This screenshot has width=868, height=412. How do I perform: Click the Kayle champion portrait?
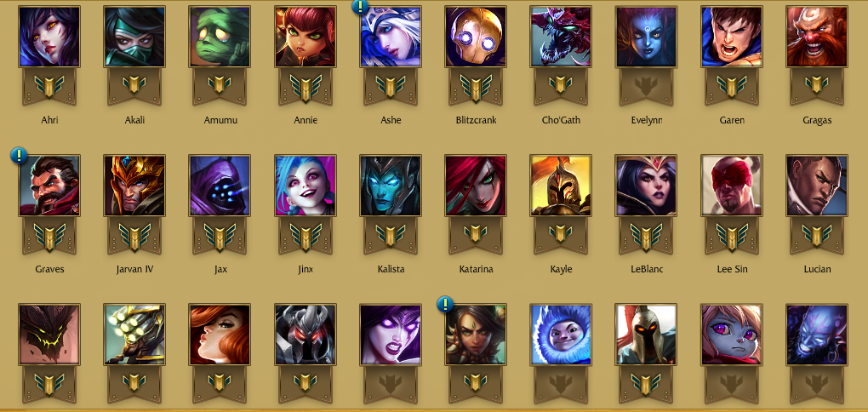pos(561,186)
